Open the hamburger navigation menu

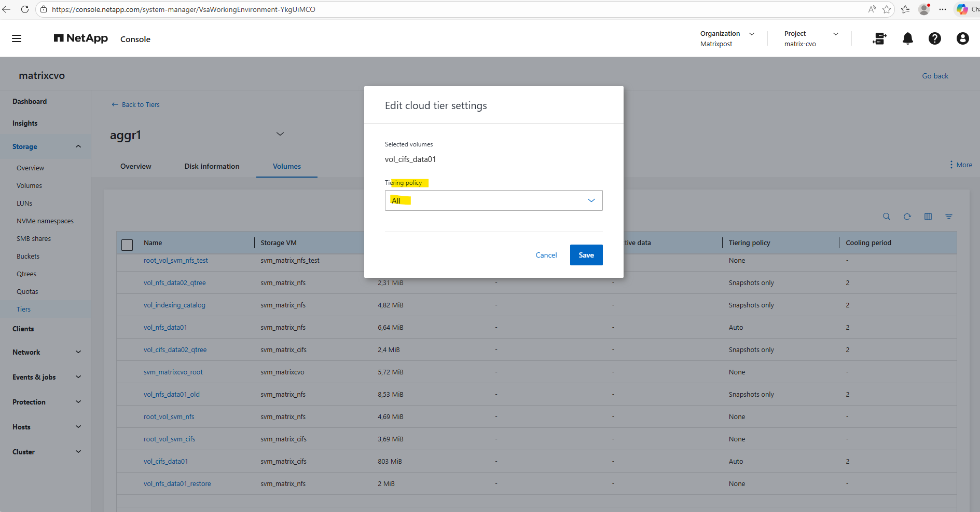(x=17, y=38)
